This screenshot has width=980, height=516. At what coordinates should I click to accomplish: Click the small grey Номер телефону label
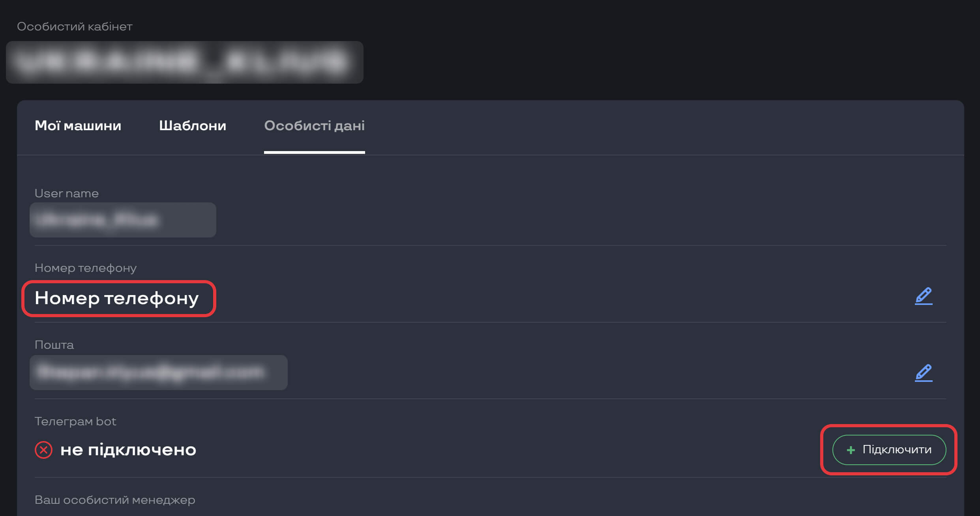point(86,268)
